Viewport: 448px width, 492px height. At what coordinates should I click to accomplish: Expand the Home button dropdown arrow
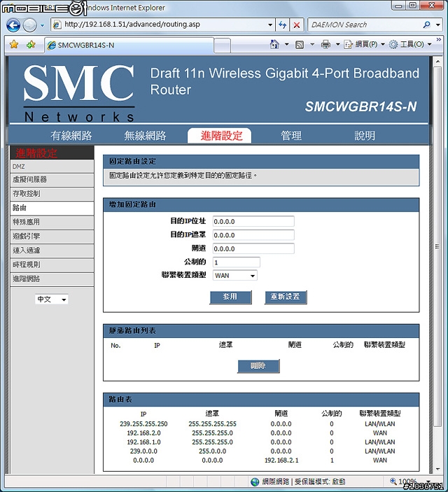tap(286, 45)
